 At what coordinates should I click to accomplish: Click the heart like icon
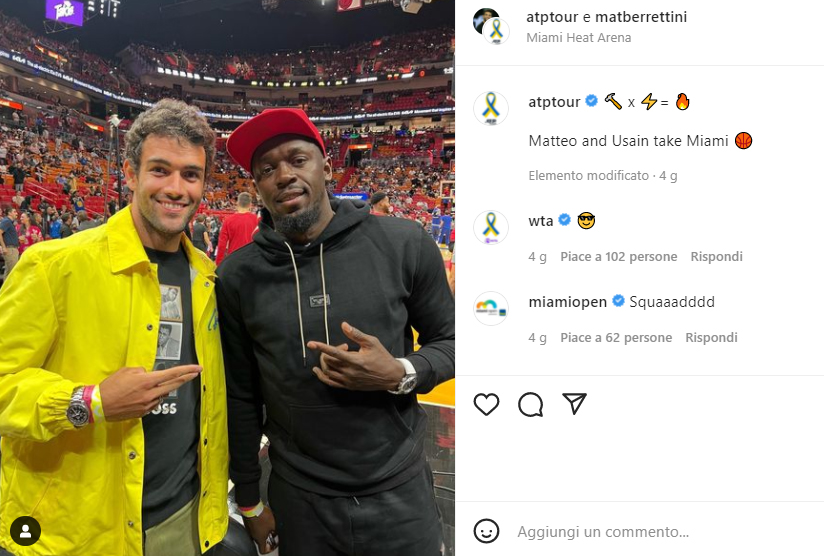[x=486, y=405]
